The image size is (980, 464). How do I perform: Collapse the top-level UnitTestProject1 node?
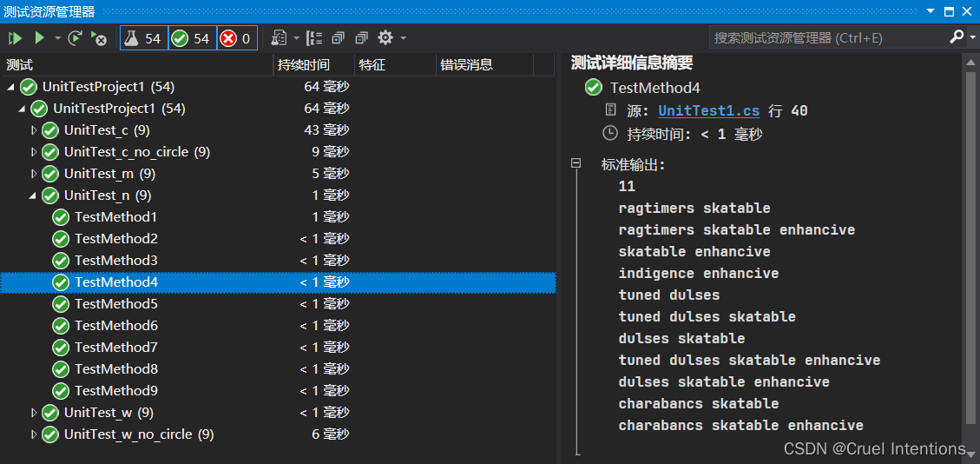[x=10, y=86]
